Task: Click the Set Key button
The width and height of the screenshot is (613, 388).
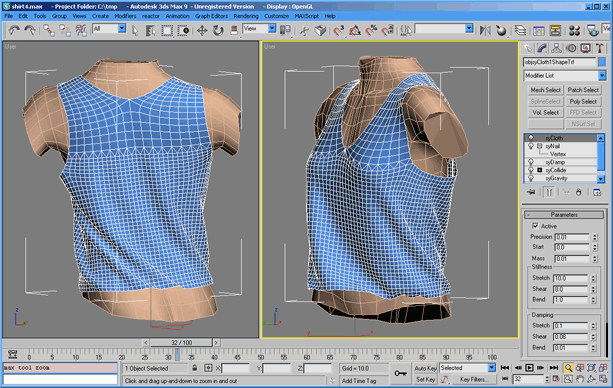Action: coord(425,379)
